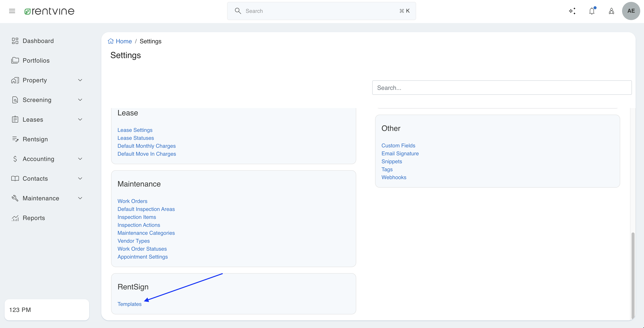The width and height of the screenshot is (644, 328).
Task: Click the Reports chart icon
Action: 15,218
